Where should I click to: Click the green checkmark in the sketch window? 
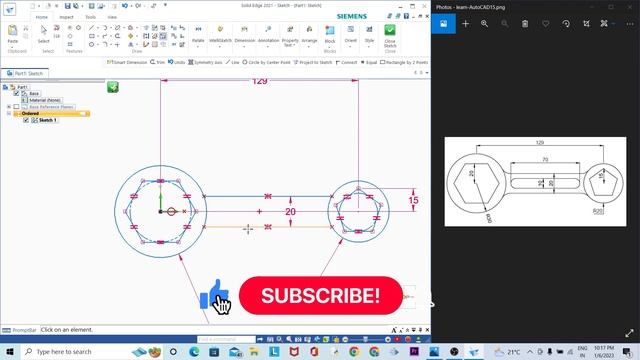[x=113, y=87]
